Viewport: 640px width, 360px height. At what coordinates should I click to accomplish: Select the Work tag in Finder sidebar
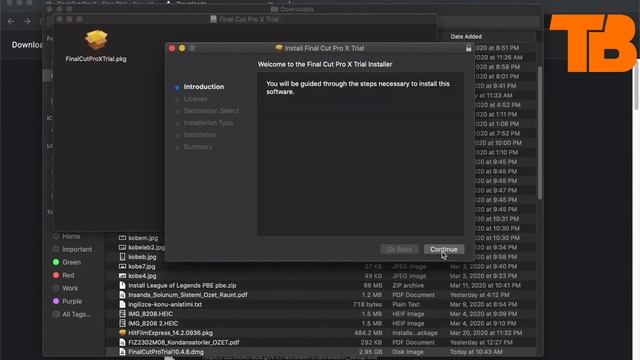coord(65,288)
